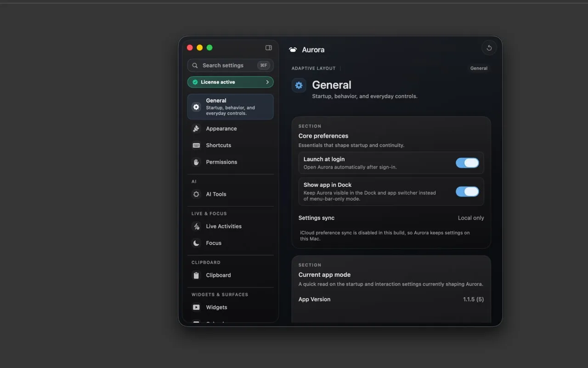This screenshot has width=588, height=368.
Task: Click the search magnifier icon
Action: [x=195, y=65]
